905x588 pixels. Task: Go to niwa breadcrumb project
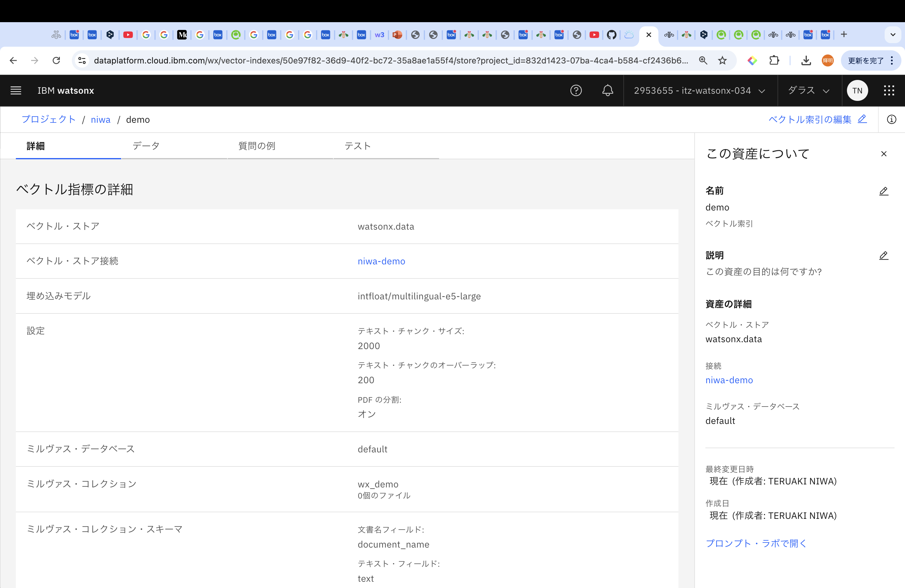click(x=100, y=119)
